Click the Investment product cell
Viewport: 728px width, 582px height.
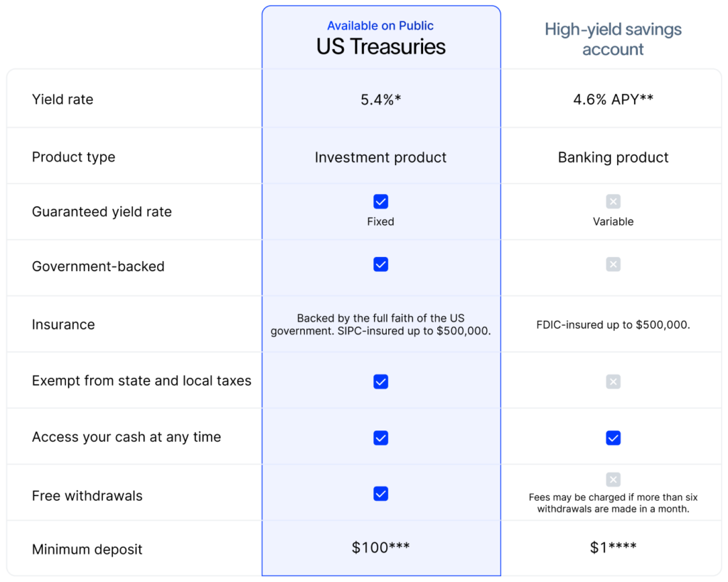tap(381, 157)
